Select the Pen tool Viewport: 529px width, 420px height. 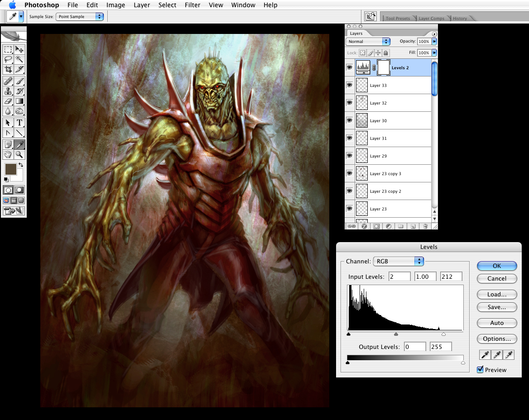pyautogui.click(x=8, y=133)
